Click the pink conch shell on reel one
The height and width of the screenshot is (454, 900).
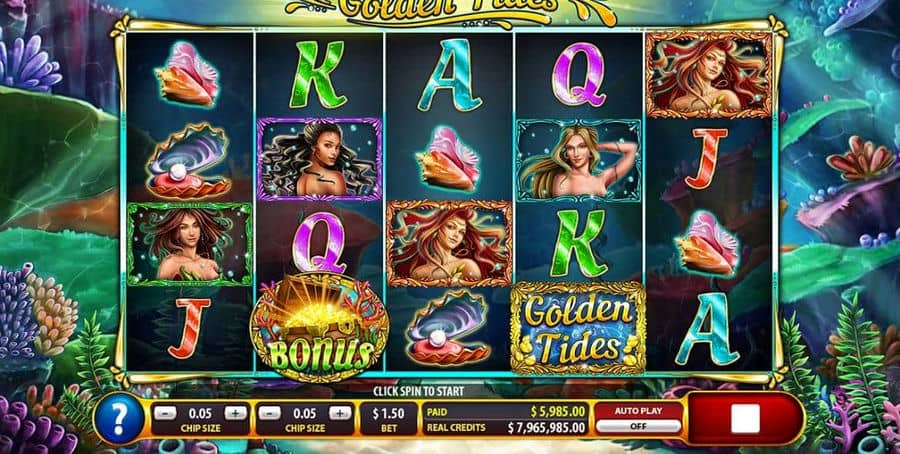(x=187, y=75)
